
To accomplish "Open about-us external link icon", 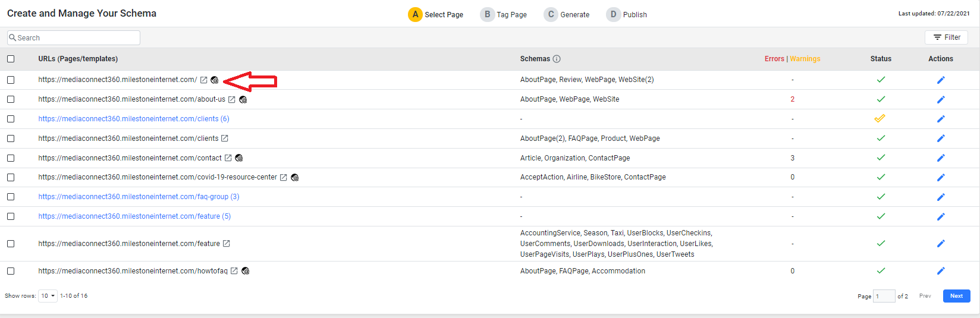I will 232,99.
